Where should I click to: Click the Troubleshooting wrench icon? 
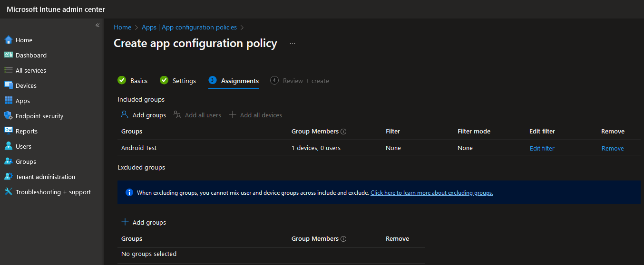click(8, 192)
